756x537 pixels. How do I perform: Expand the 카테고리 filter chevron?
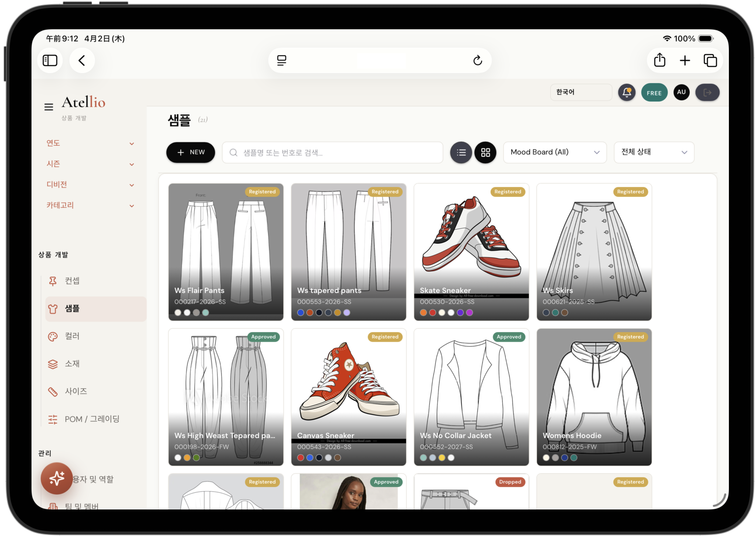pyautogui.click(x=132, y=205)
